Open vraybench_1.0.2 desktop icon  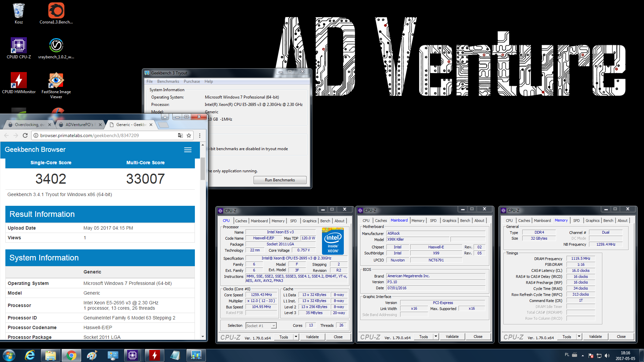(x=56, y=48)
